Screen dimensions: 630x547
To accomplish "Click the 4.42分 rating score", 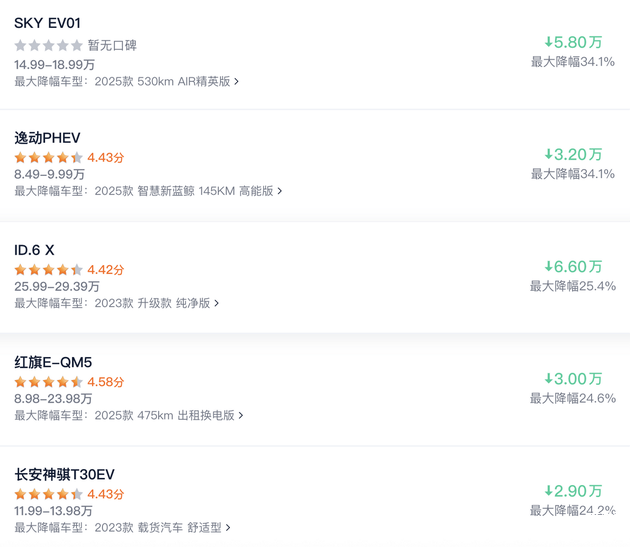I will tap(106, 270).
